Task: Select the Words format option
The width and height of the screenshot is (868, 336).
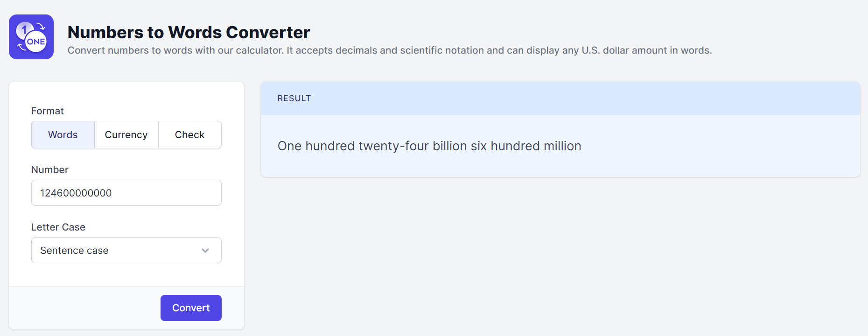Action: point(63,135)
